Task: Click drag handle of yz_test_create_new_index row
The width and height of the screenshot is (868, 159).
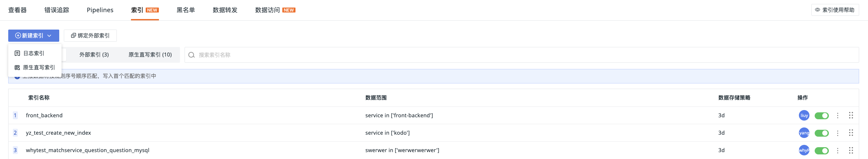Action: pos(851,133)
